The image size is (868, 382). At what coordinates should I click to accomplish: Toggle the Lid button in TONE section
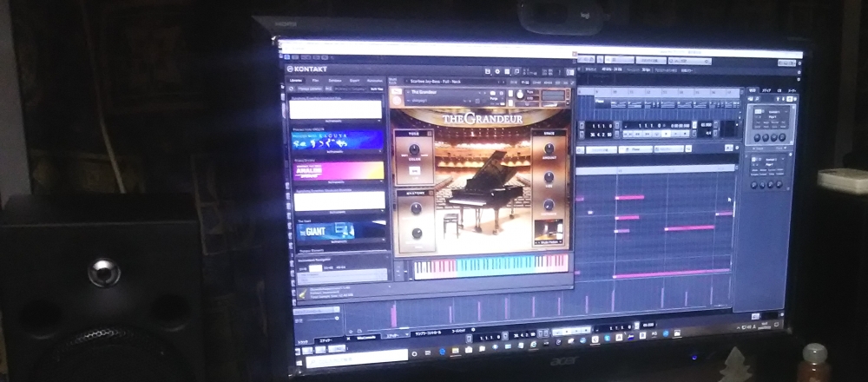(x=414, y=171)
